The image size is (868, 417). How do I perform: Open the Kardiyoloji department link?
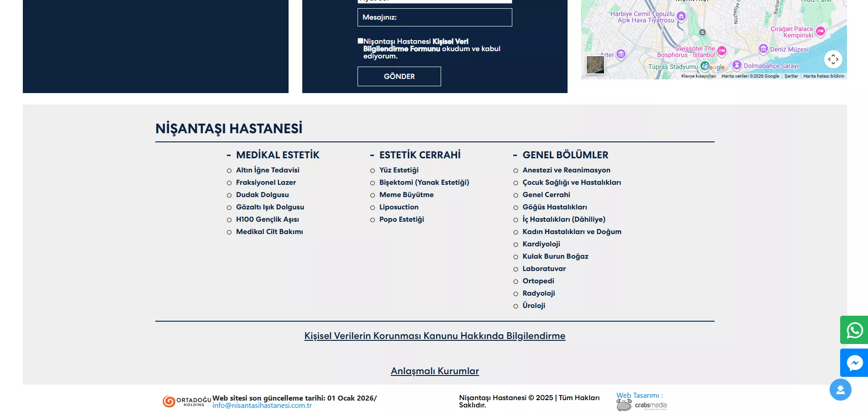(x=541, y=244)
